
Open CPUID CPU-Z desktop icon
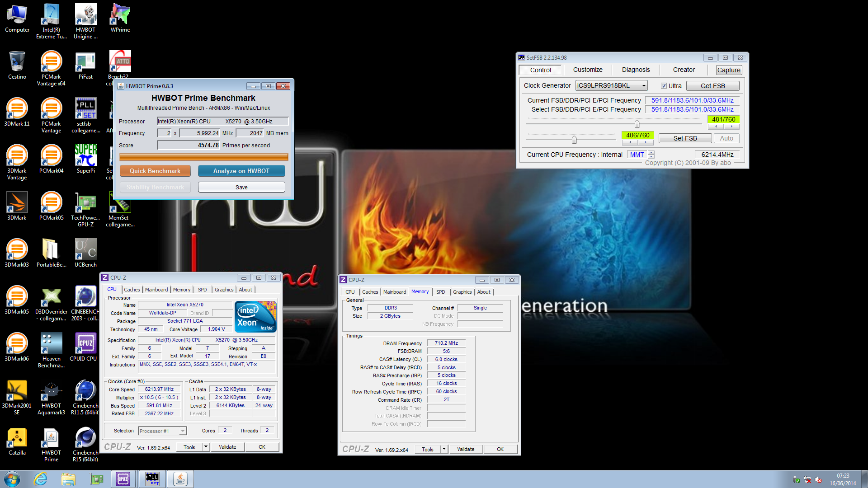pyautogui.click(x=85, y=347)
